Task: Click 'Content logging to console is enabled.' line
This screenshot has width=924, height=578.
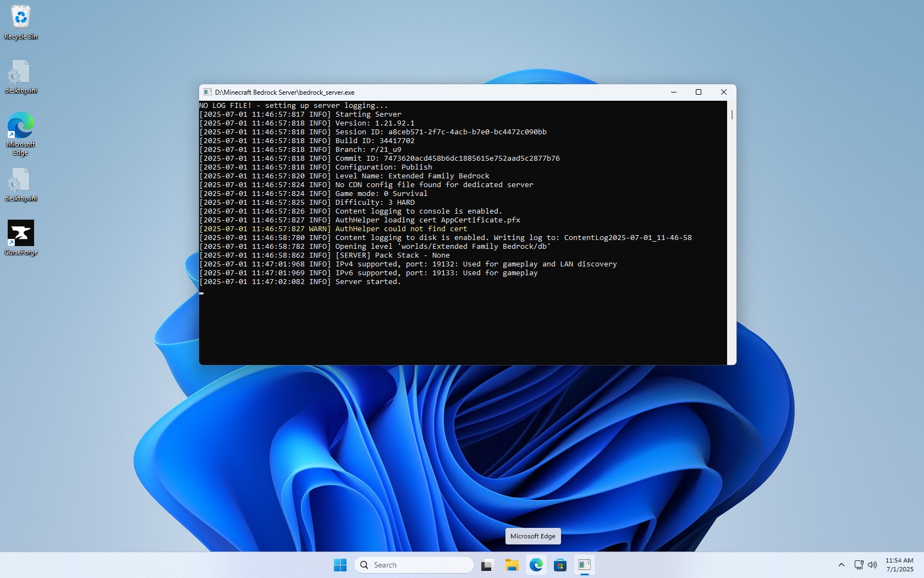Action: 351,211
